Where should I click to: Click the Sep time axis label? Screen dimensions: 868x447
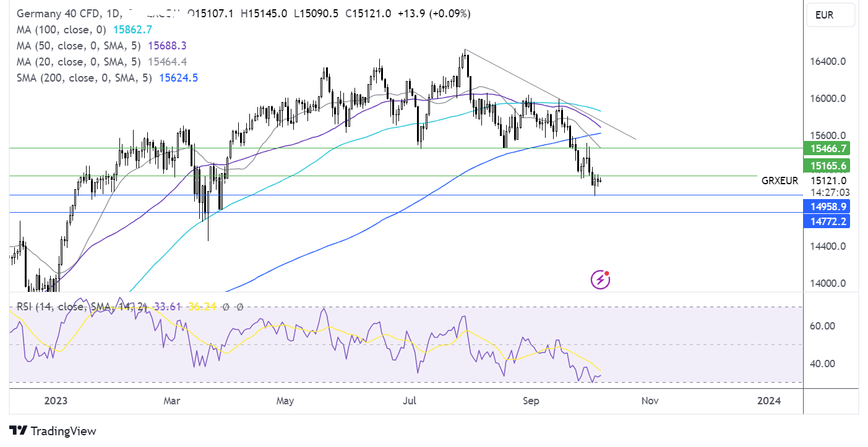pos(531,401)
